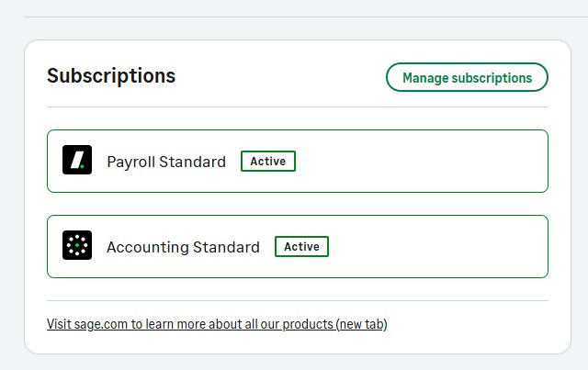Click the divider line above sage.com link
The image size is (588, 370).
(298, 300)
